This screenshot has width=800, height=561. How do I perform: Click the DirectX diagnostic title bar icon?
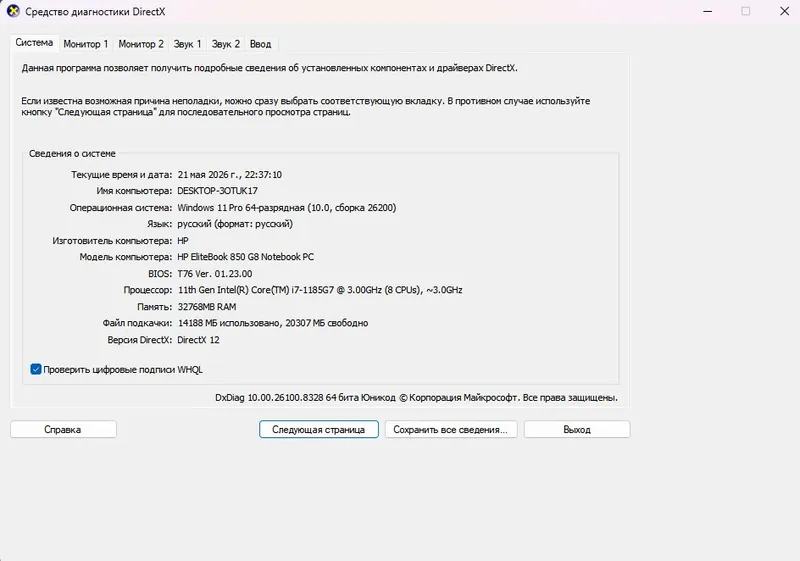point(13,11)
